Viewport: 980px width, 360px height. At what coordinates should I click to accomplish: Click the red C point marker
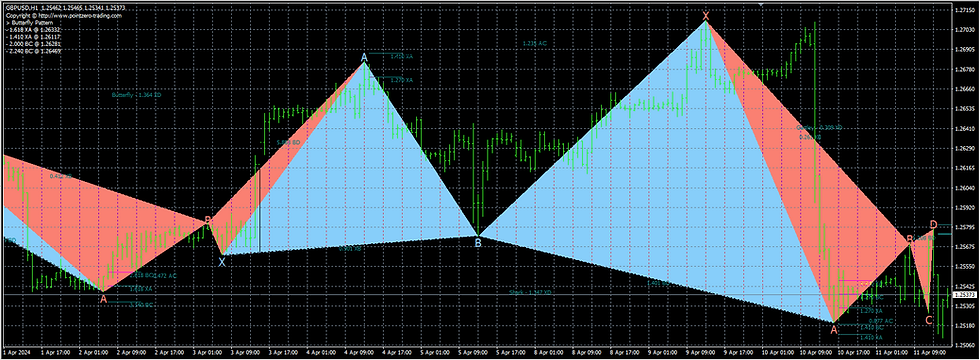[929, 321]
